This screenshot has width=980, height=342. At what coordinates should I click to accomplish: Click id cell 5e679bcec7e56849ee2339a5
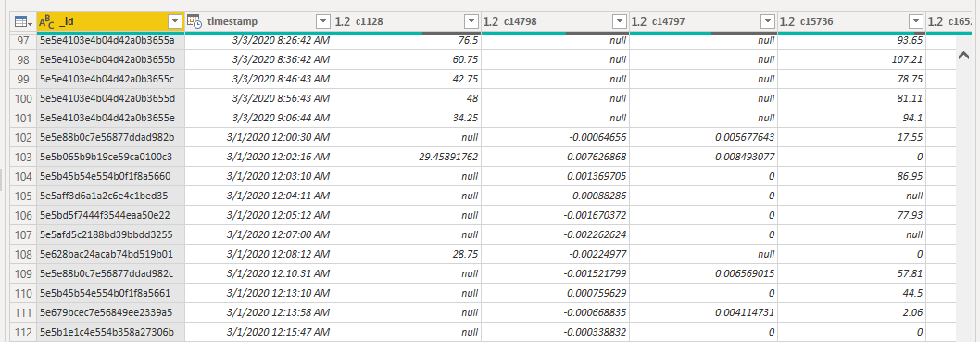pyautogui.click(x=107, y=312)
